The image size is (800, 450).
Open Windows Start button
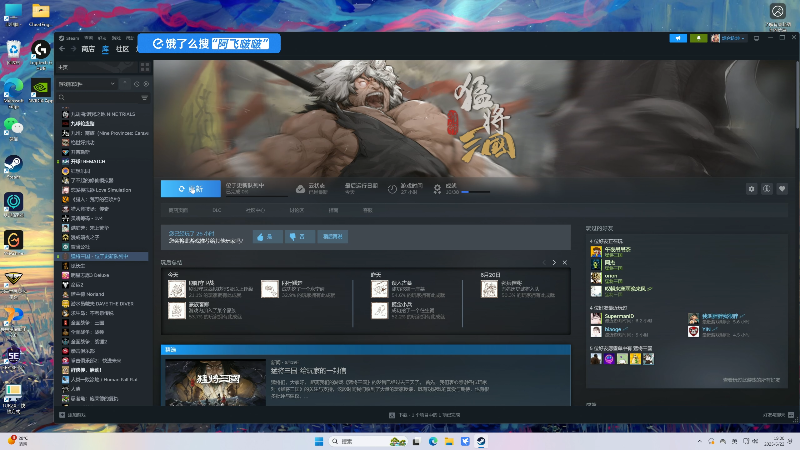tap(319, 441)
